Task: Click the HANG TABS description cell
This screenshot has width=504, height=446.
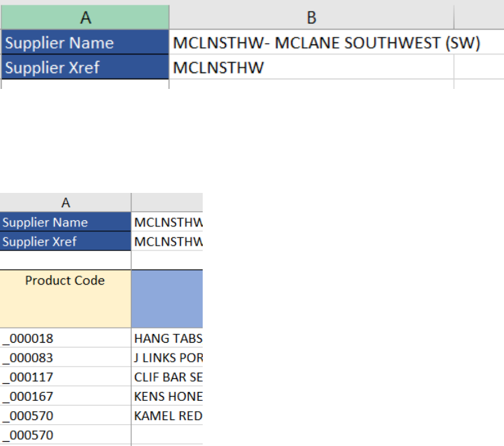Action: tap(167, 338)
